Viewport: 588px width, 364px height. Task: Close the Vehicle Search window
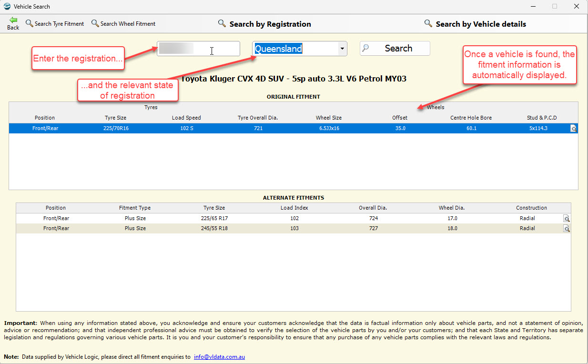[x=577, y=7]
